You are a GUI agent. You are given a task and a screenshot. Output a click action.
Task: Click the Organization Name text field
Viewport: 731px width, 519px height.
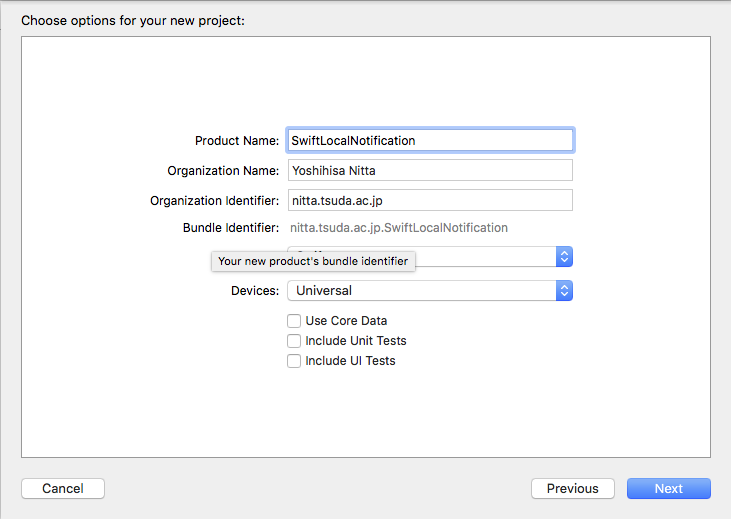430,170
